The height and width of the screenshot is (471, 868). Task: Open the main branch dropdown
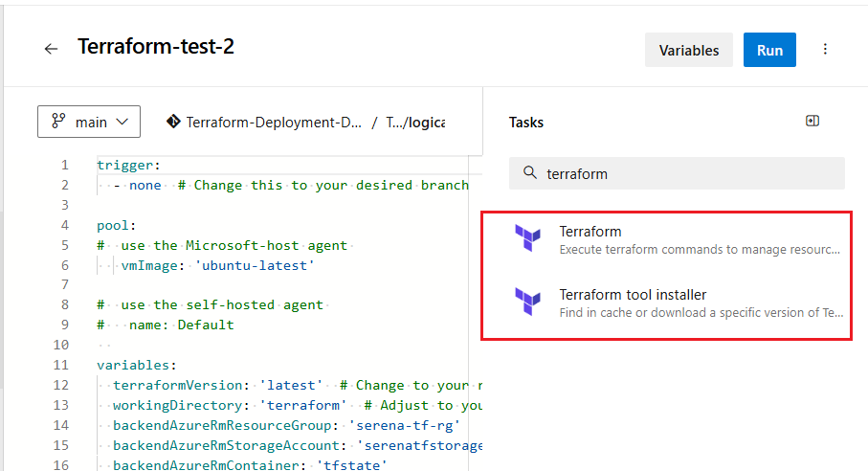click(x=89, y=122)
